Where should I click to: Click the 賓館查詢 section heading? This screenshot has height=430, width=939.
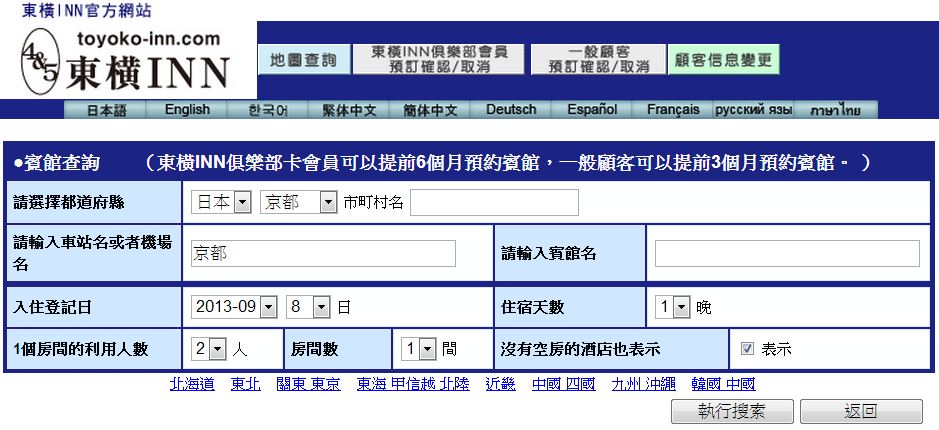57,163
